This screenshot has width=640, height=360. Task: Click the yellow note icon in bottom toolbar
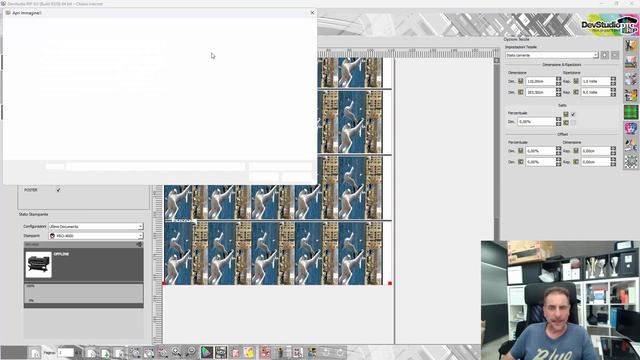tap(249, 352)
